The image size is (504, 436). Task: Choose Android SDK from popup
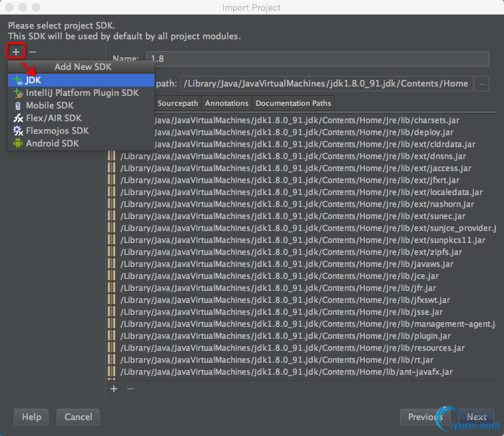point(81,143)
